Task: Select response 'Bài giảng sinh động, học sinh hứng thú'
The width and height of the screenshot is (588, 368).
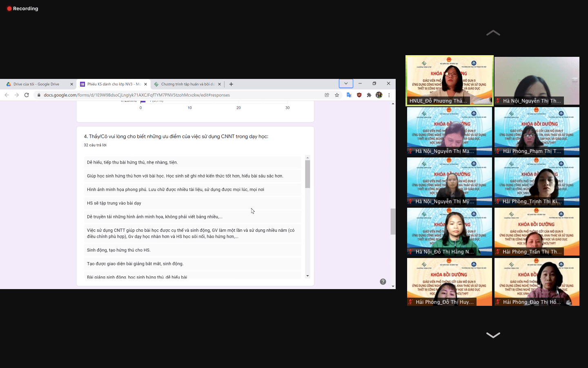Action: (x=193, y=276)
